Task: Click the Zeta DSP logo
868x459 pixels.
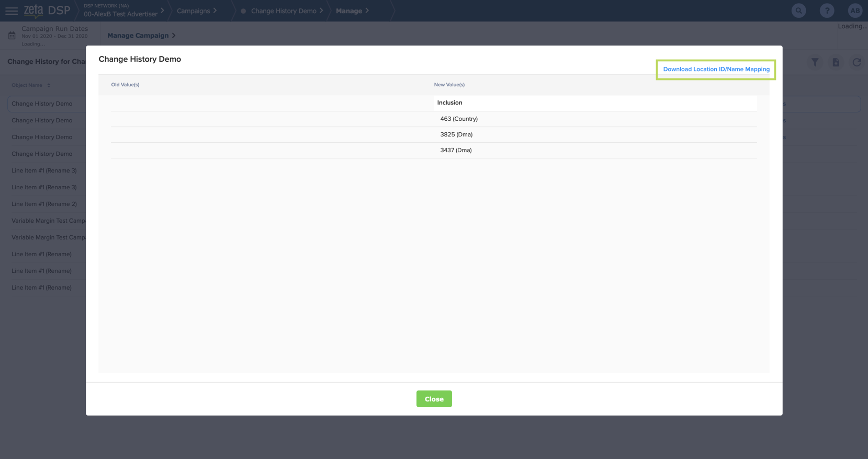Action: pyautogui.click(x=47, y=11)
